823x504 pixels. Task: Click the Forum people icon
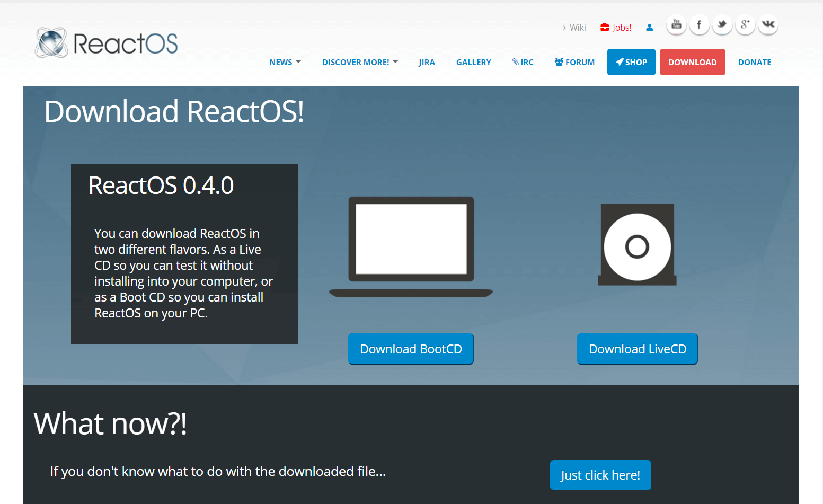coord(574,62)
